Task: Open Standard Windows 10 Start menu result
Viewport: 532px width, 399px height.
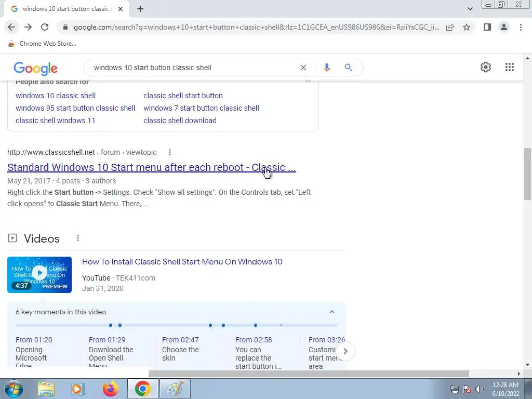Action: click(151, 167)
